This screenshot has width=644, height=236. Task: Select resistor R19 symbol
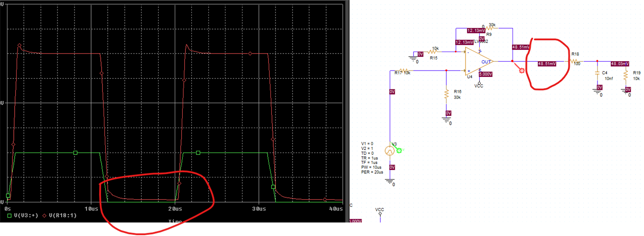coord(625,76)
